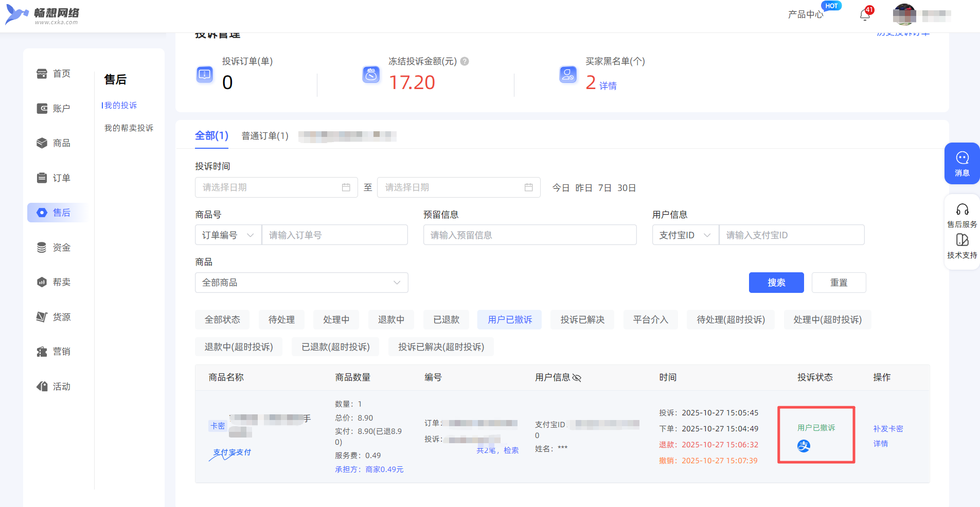Open 售后服务 headset icon
The height and width of the screenshot is (507, 980).
[962, 210]
